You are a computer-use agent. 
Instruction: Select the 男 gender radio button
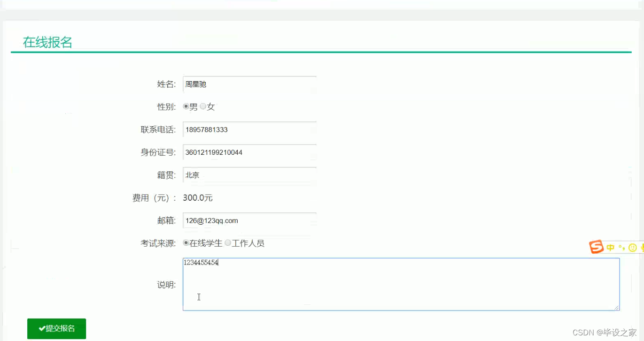point(186,106)
